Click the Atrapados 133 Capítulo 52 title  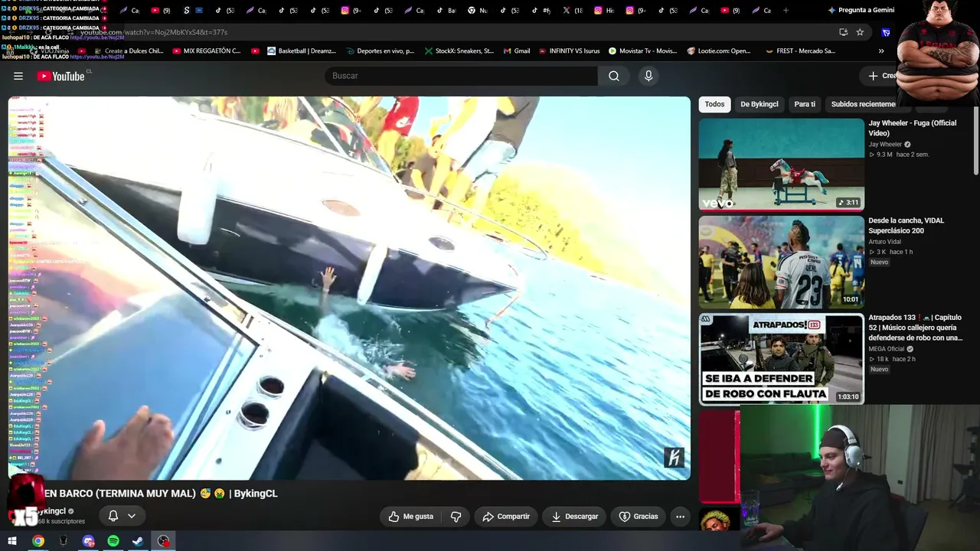click(x=915, y=328)
